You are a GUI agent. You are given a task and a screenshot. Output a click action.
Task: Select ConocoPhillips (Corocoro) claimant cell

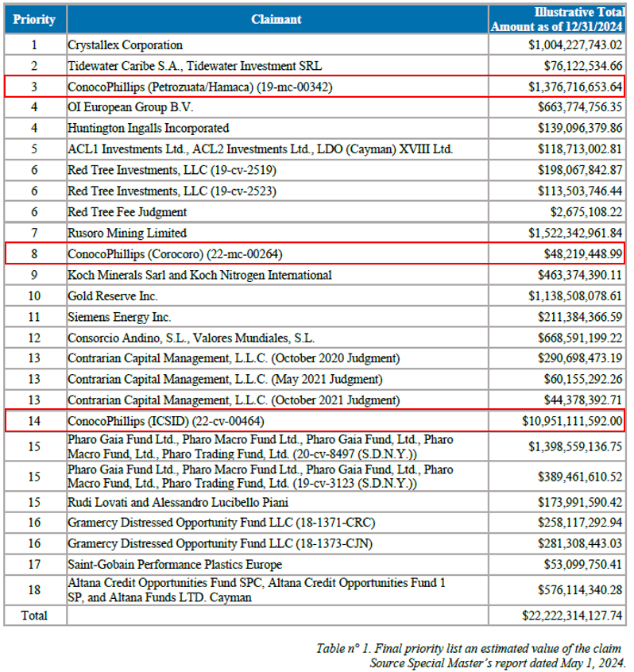pos(277,254)
